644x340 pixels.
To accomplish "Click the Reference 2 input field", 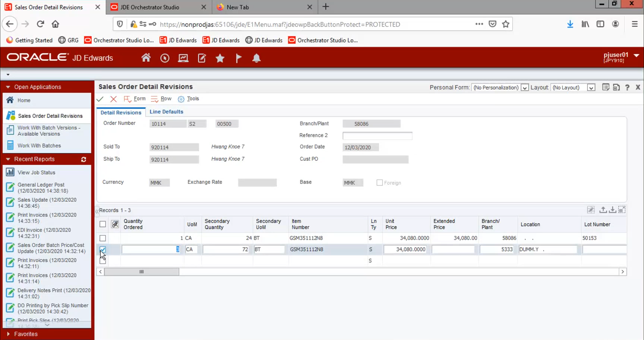I will (377, 136).
